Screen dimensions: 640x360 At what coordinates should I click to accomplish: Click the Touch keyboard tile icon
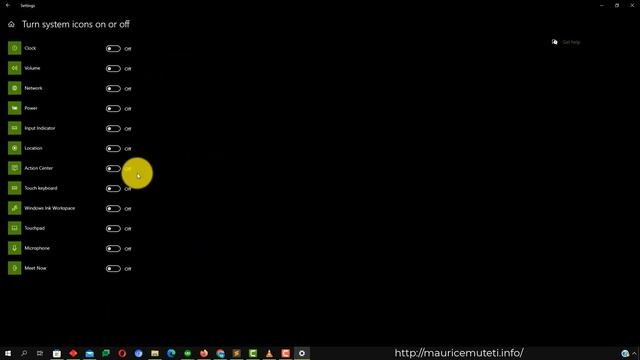[x=14, y=188]
